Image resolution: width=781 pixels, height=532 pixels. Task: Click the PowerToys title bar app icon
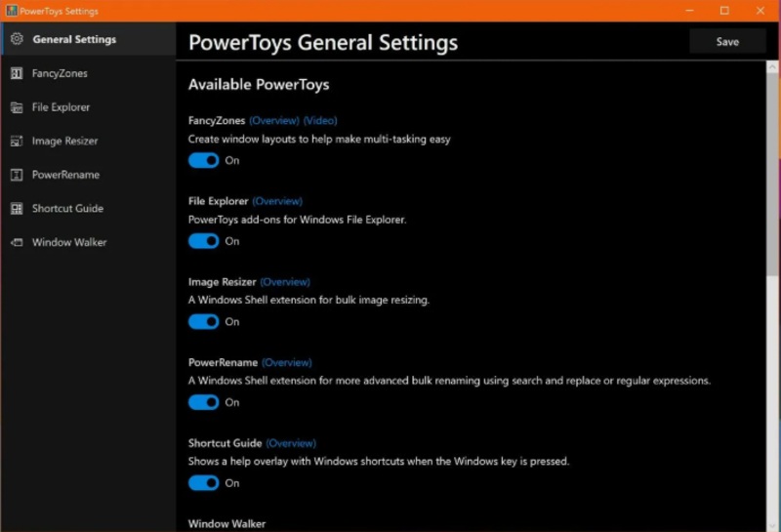pyautogui.click(x=11, y=11)
